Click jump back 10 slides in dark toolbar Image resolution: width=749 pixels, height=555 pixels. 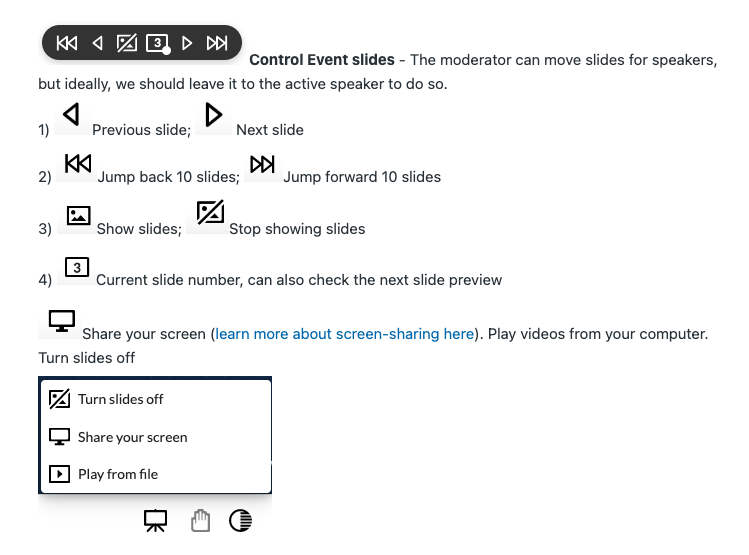click(x=67, y=43)
